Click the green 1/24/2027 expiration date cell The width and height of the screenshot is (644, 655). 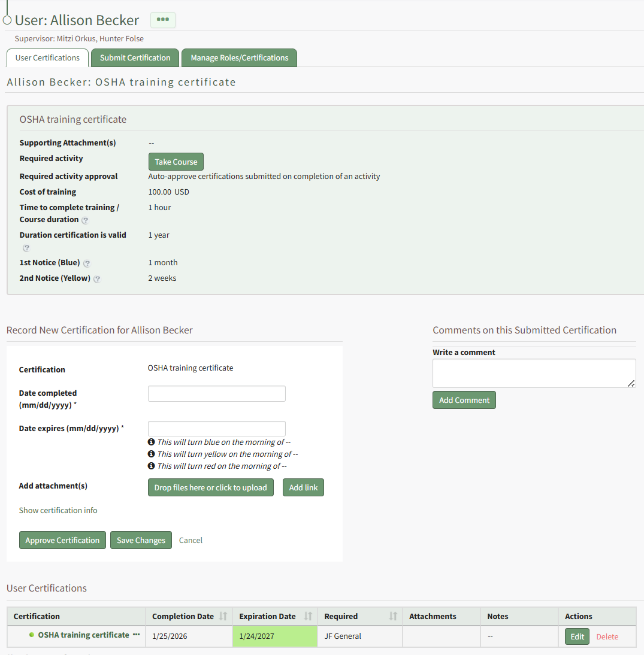274,636
